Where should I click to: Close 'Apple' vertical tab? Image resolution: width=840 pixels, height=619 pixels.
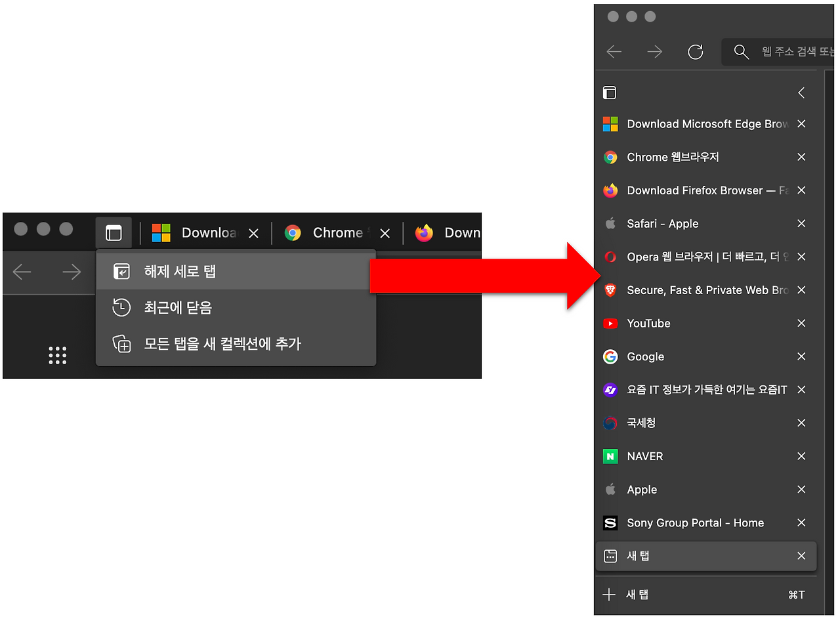(801, 490)
